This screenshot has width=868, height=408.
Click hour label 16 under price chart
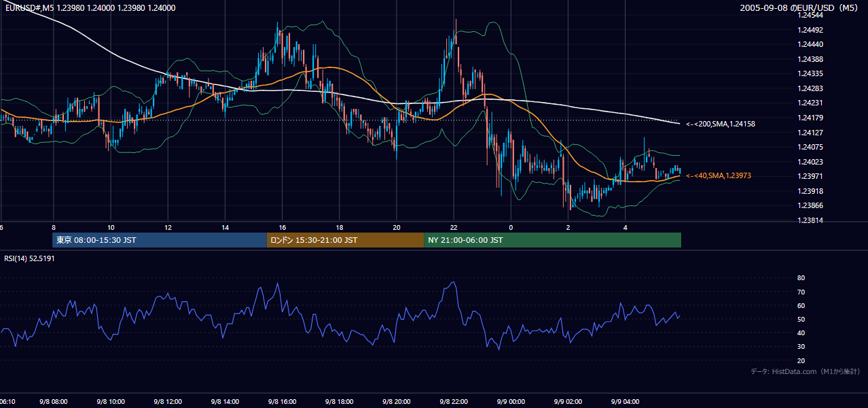coord(282,227)
